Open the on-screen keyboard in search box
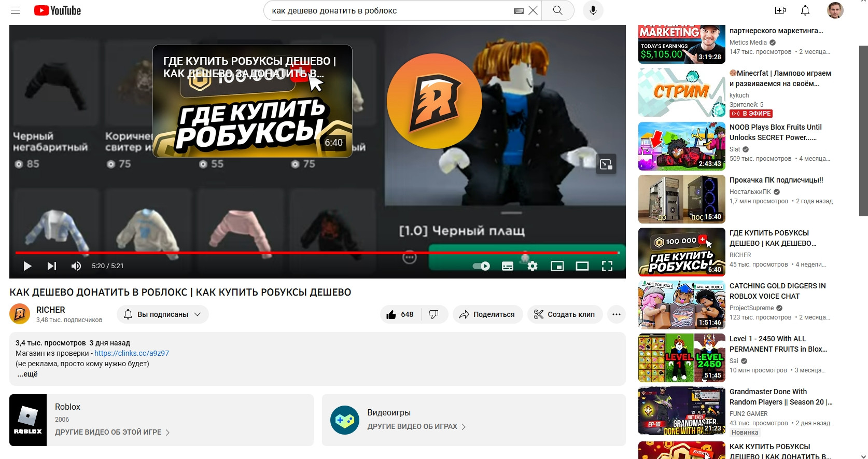868x459 pixels. [x=519, y=11]
